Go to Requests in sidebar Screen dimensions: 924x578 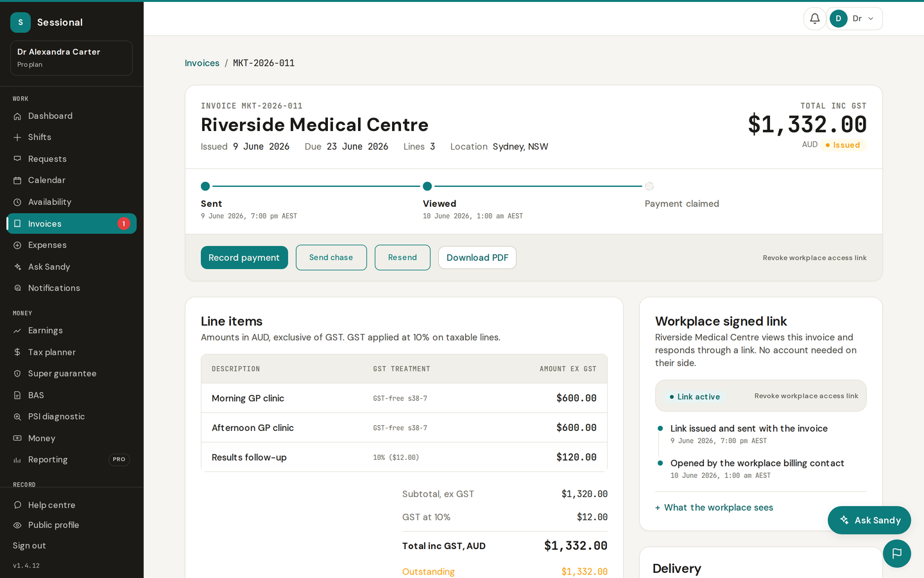[x=71, y=159]
